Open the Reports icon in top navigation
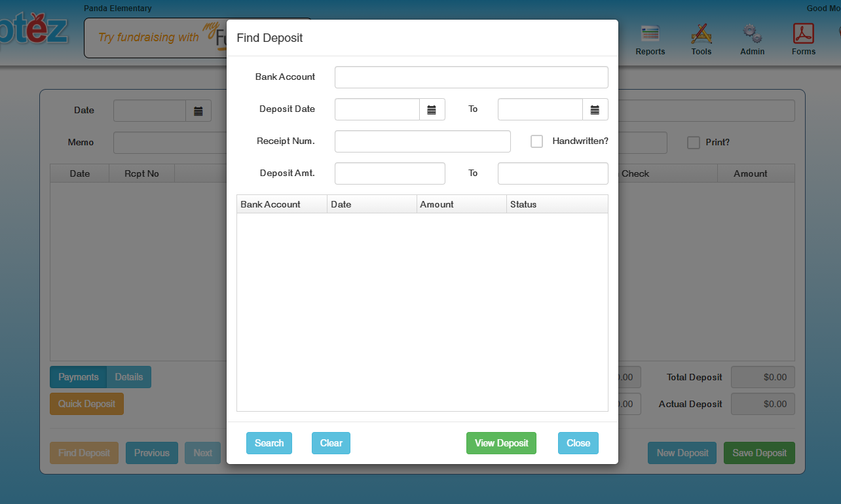 pyautogui.click(x=650, y=39)
